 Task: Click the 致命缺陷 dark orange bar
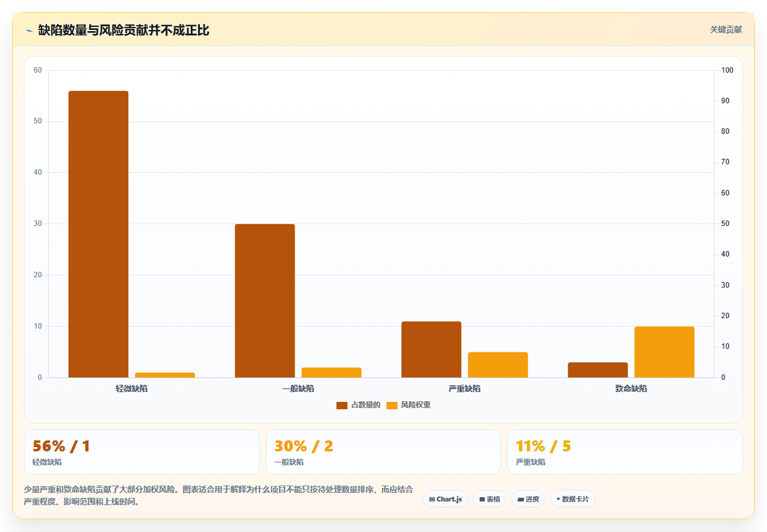(x=598, y=370)
